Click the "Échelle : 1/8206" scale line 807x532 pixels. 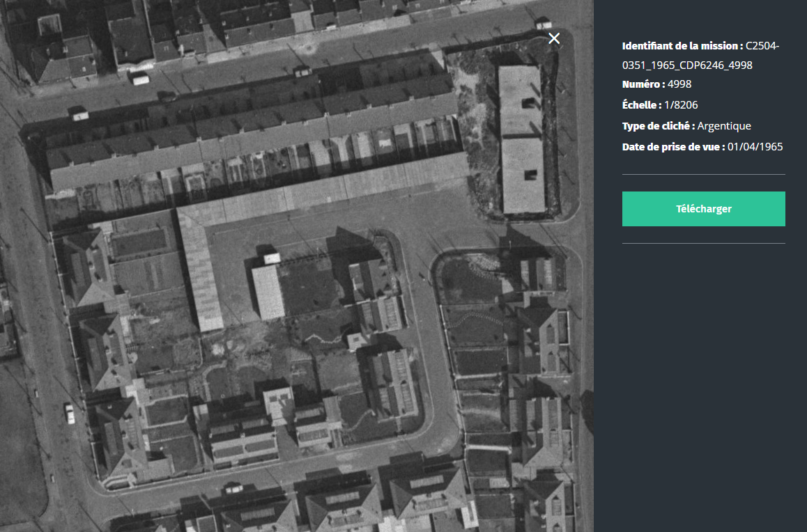pos(660,105)
